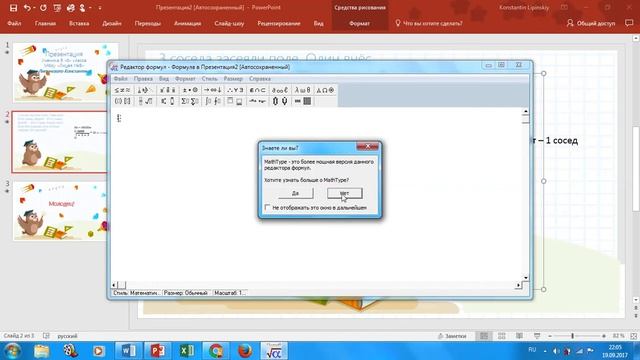640x360 pixels.
Task: Switch to Normal view icon in status bar
Action: (x=484, y=336)
